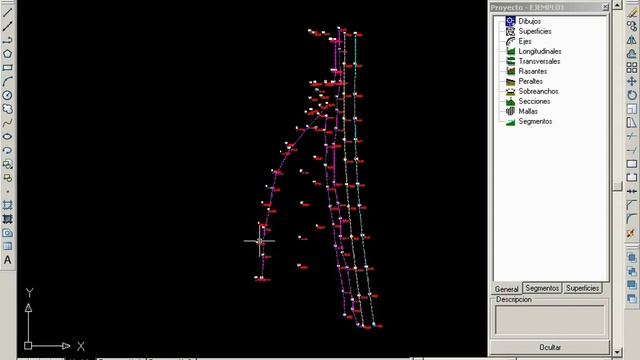
Task: Select the Point tool
Action: tap(7, 191)
